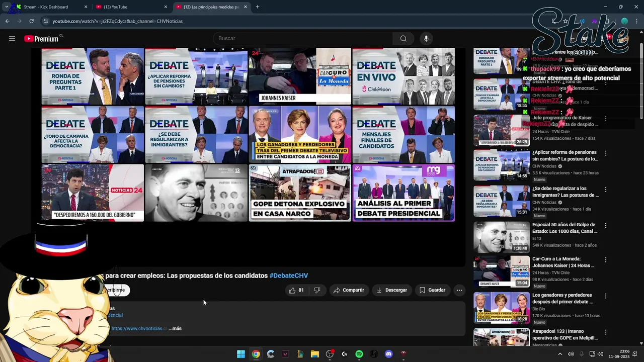Open Tono de campaña afecta democracia thumbnail
This screenshot has height=362, width=644.
(x=93, y=134)
